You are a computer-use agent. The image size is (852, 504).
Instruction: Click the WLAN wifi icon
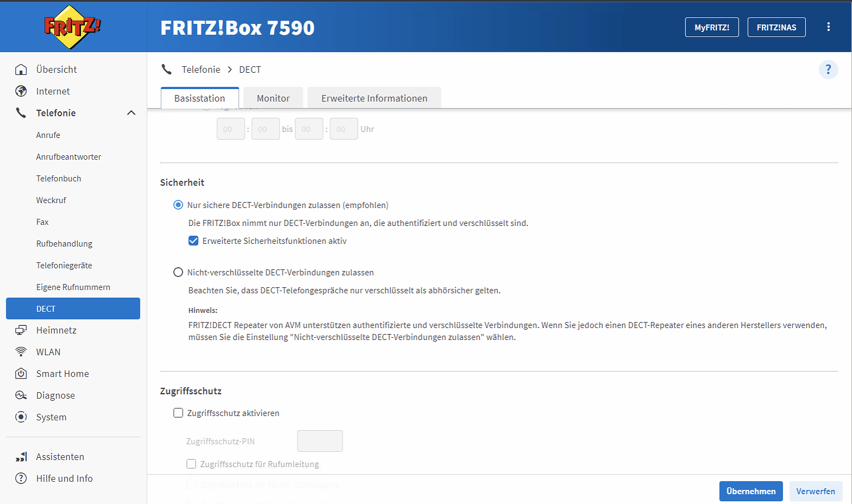21,352
